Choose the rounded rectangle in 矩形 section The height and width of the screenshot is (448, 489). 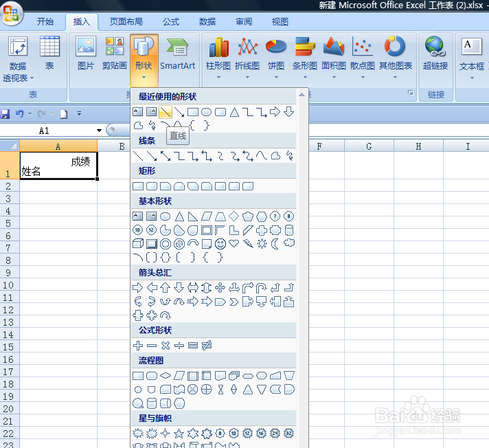(152, 186)
